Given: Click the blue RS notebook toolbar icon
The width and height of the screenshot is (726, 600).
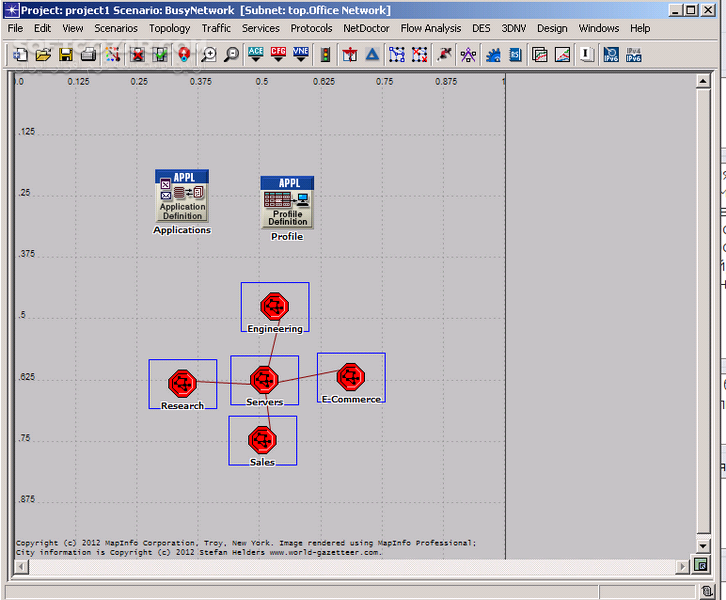Looking at the screenshot, I should (515, 55).
